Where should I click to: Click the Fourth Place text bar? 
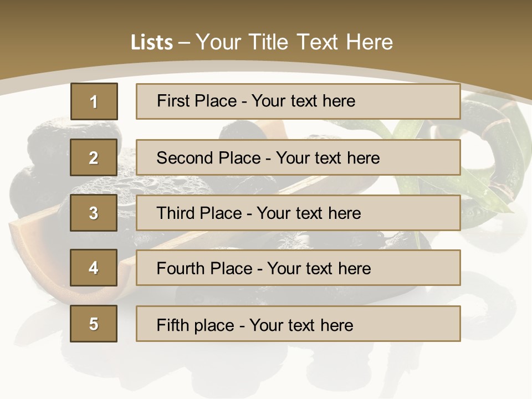tap(298, 268)
